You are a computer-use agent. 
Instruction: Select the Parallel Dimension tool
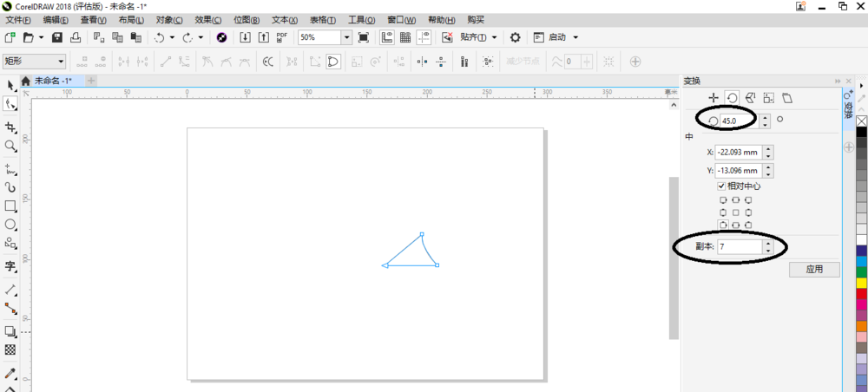coord(10,290)
